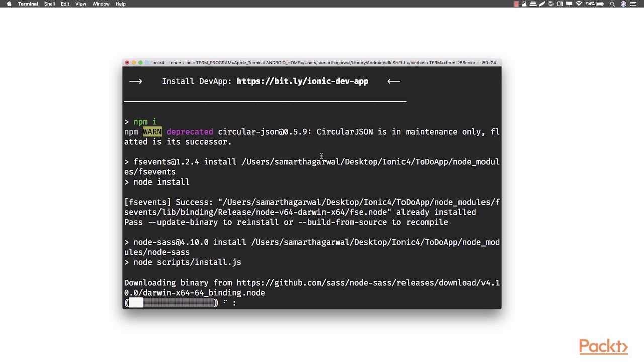Open the Wi-Fi status menu
The height and width of the screenshot is (362, 644).
click(x=579, y=4)
